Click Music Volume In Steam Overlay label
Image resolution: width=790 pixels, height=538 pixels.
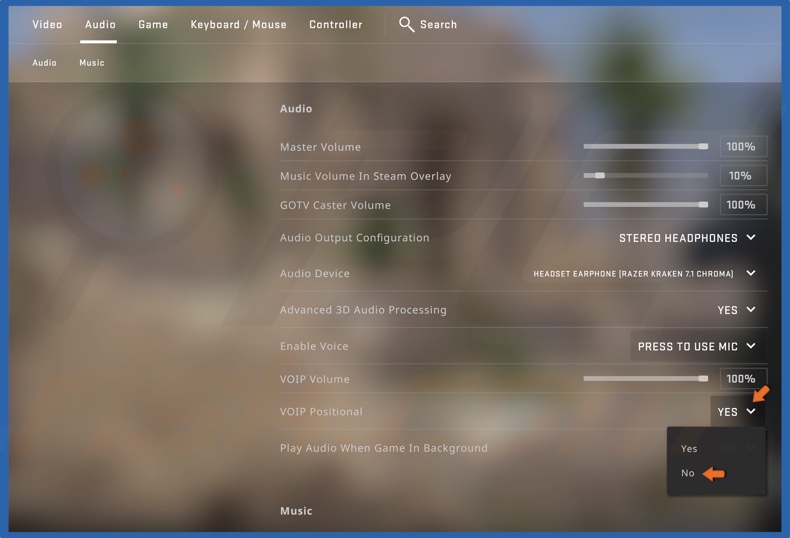[366, 176]
